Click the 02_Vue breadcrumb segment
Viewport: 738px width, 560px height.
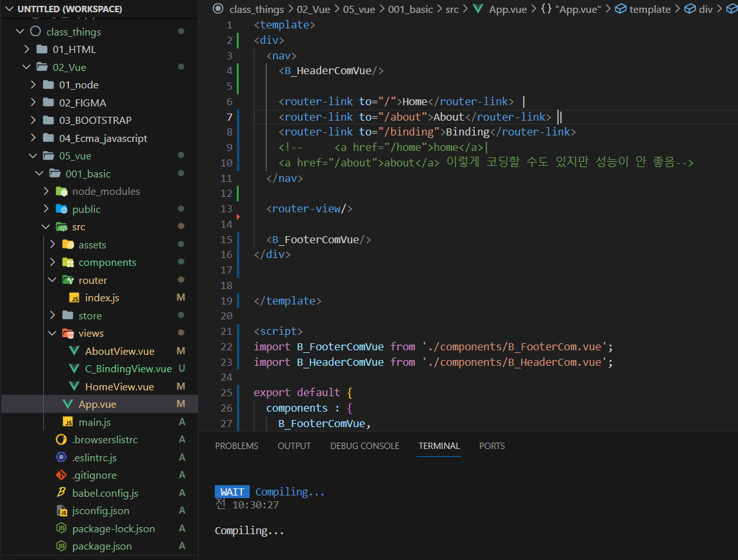click(314, 10)
